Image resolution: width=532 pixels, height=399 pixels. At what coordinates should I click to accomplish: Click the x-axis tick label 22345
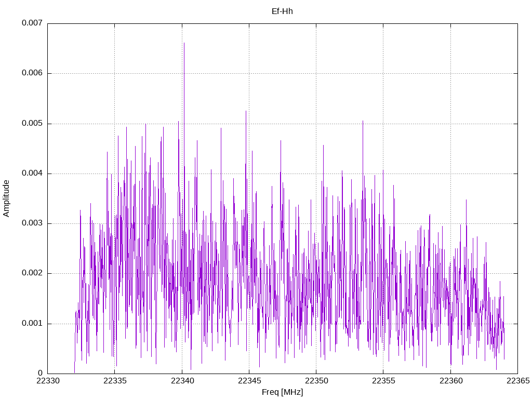click(249, 381)
